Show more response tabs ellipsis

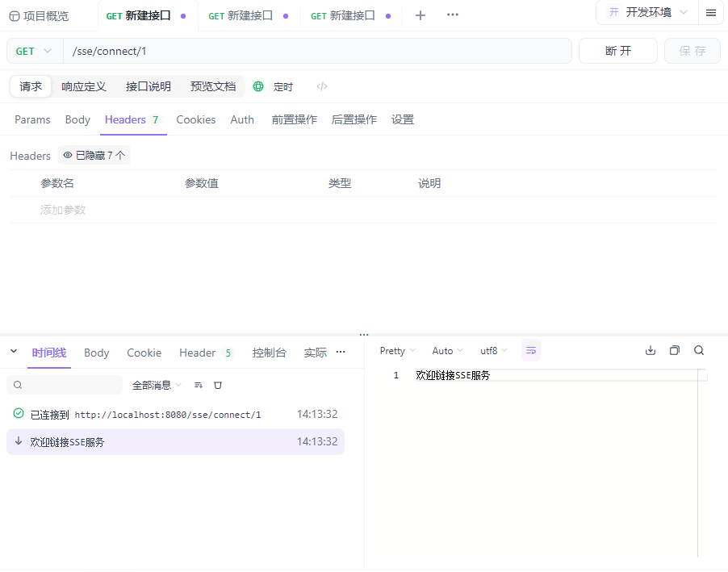pos(341,352)
